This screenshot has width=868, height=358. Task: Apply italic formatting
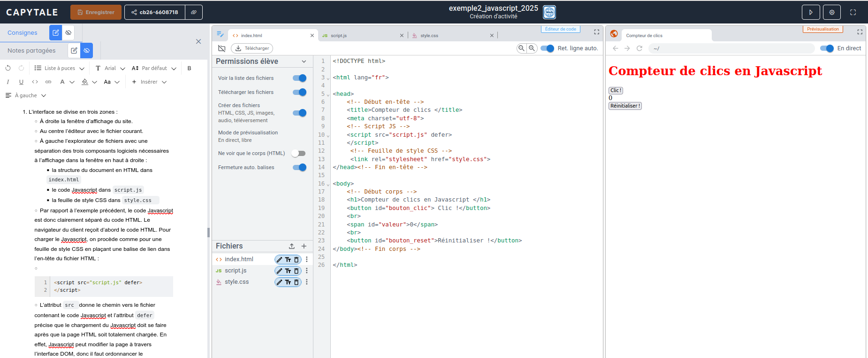(x=8, y=82)
